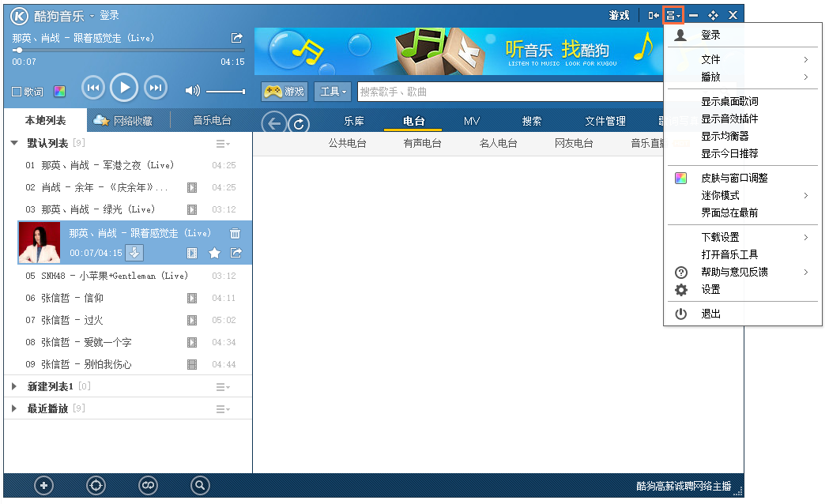
Task: Open MV icon for 张信哲 - 爱就一个字
Action: coord(192,343)
